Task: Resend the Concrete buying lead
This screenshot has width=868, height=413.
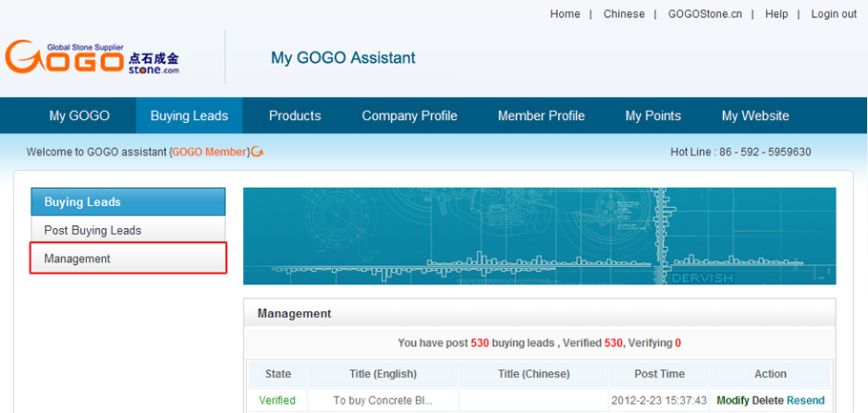Action: (806, 401)
